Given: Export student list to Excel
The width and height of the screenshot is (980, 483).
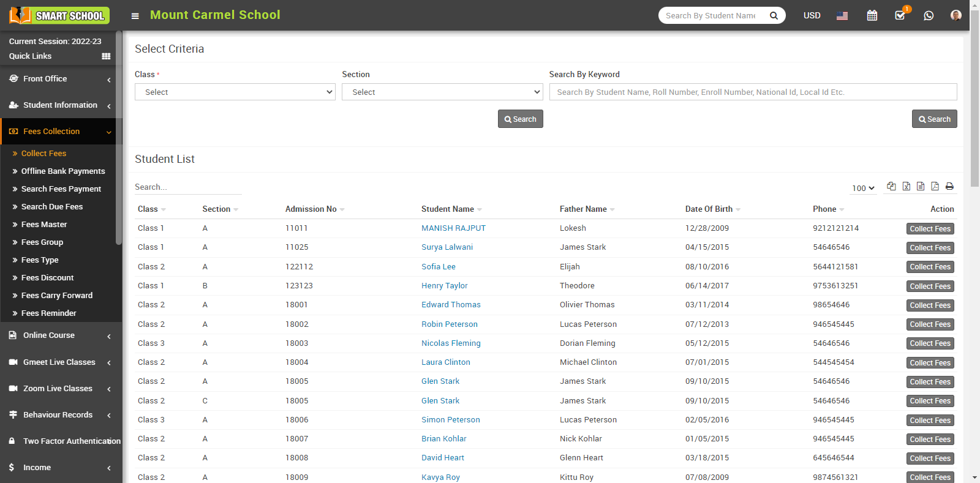Looking at the screenshot, I should [906, 186].
